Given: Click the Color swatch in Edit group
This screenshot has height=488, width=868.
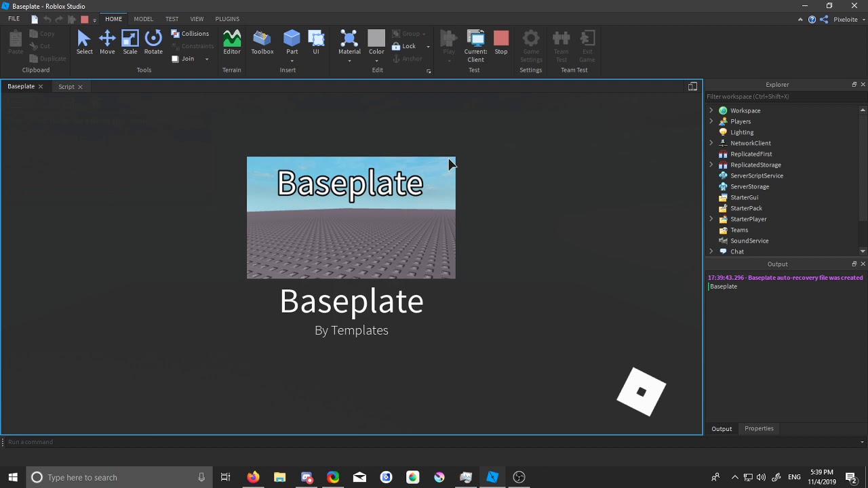Looking at the screenshot, I should (376, 38).
